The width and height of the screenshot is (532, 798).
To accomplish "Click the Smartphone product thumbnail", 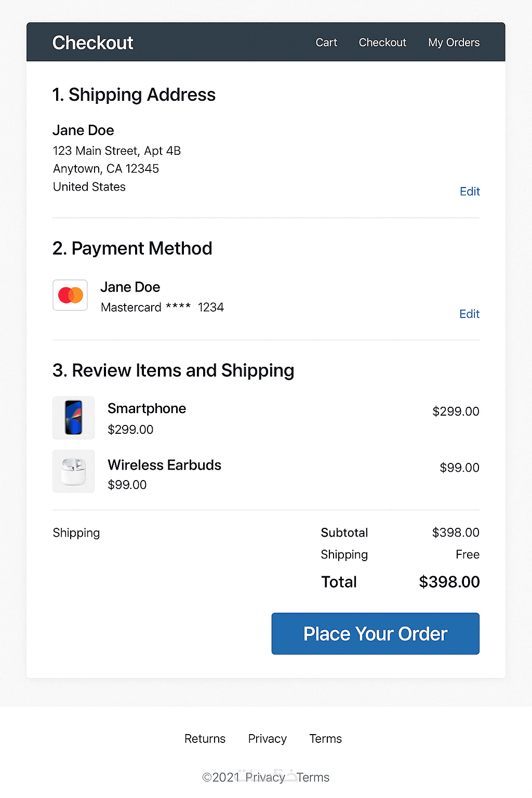I will pos(74,418).
